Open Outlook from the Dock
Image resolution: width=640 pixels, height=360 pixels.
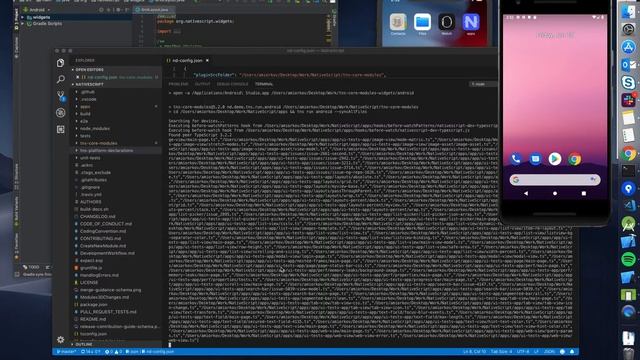pos(628,65)
